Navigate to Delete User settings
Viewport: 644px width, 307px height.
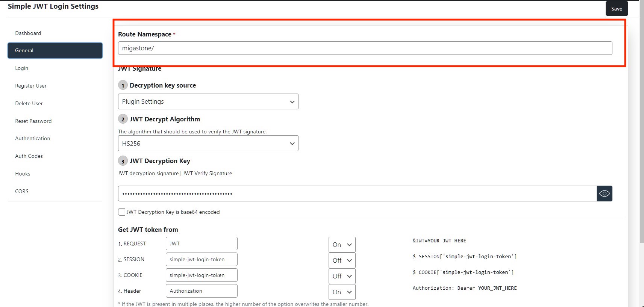[x=29, y=103]
